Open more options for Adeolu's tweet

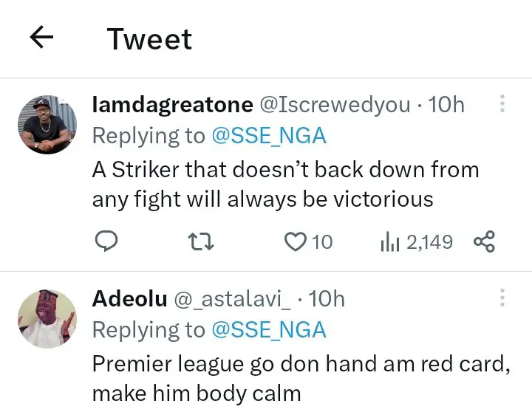click(x=502, y=298)
